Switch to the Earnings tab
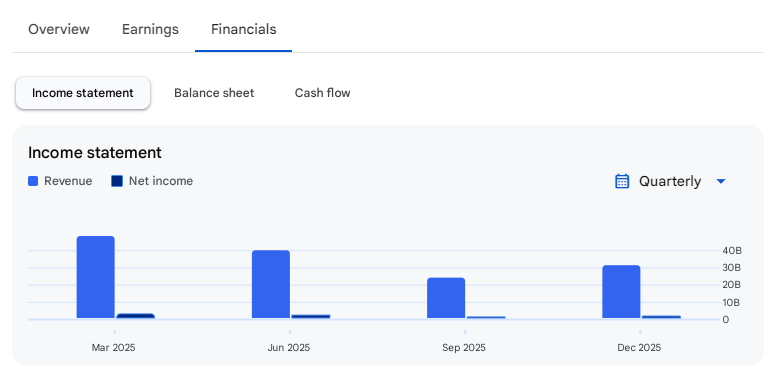This screenshot has width=780, height=375. pyautogui.click(x=150, y=29)
